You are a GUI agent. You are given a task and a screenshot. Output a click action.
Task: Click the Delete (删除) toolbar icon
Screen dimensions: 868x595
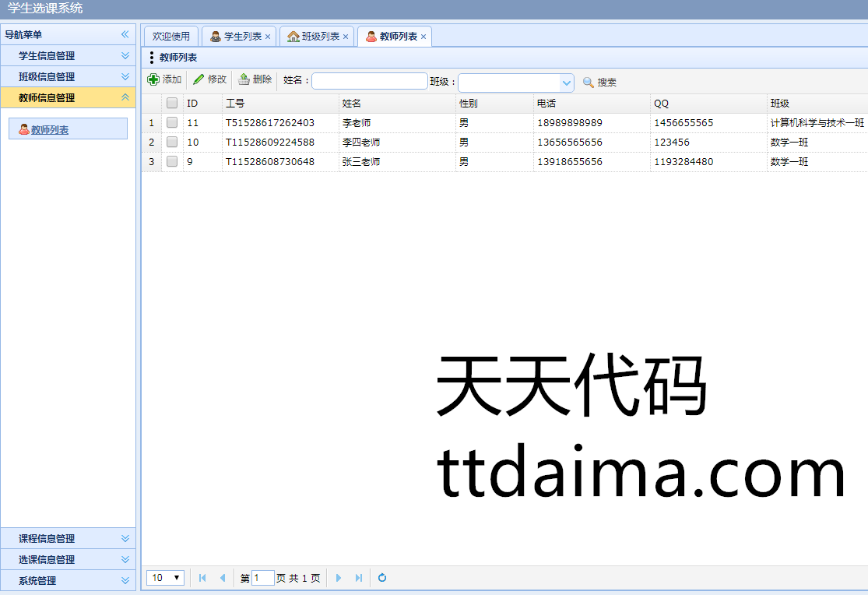(244, 79)
